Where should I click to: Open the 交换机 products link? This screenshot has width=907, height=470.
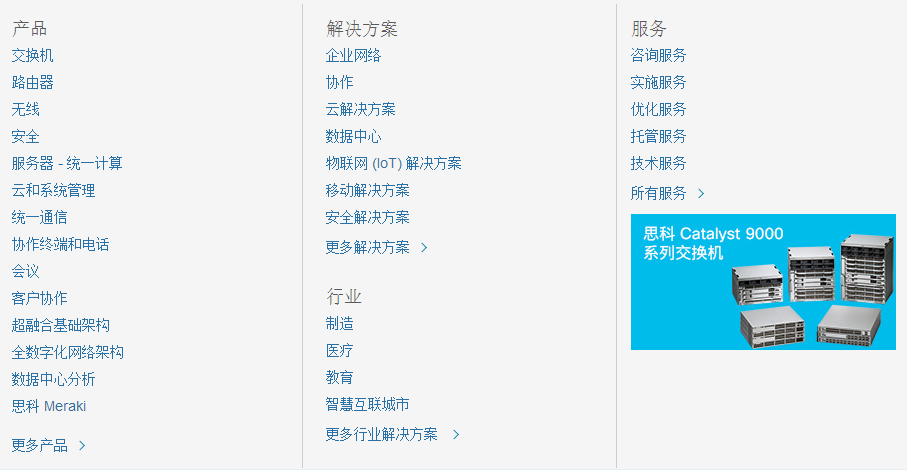(33, 55)
